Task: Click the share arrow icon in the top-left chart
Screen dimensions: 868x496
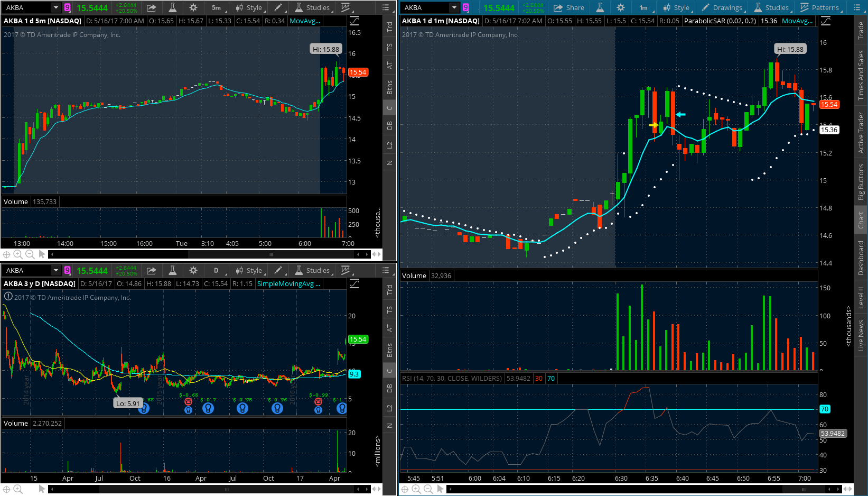Action: pos(151,7)
